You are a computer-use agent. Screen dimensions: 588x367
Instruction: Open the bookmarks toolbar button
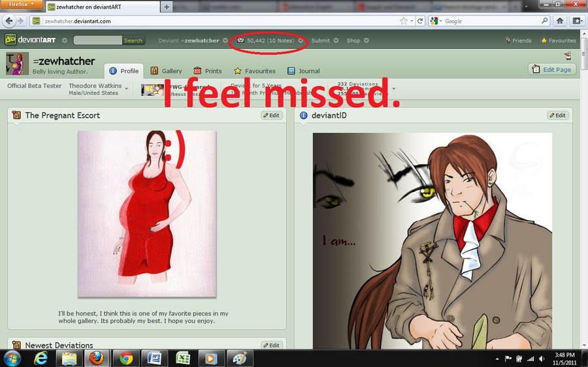coord(576,21)
